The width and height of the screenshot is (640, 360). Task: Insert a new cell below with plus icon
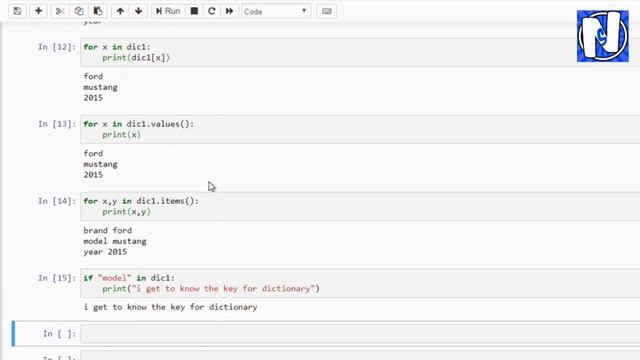click(x=38, y=11)
